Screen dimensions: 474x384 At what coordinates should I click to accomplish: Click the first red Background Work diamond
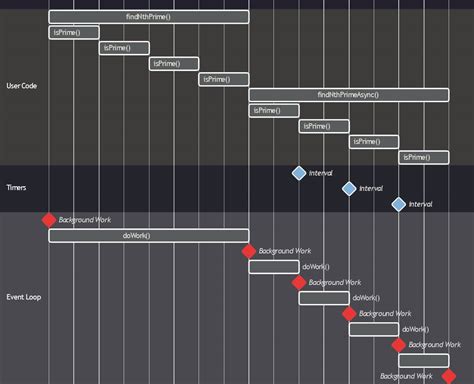click(49, 220)
